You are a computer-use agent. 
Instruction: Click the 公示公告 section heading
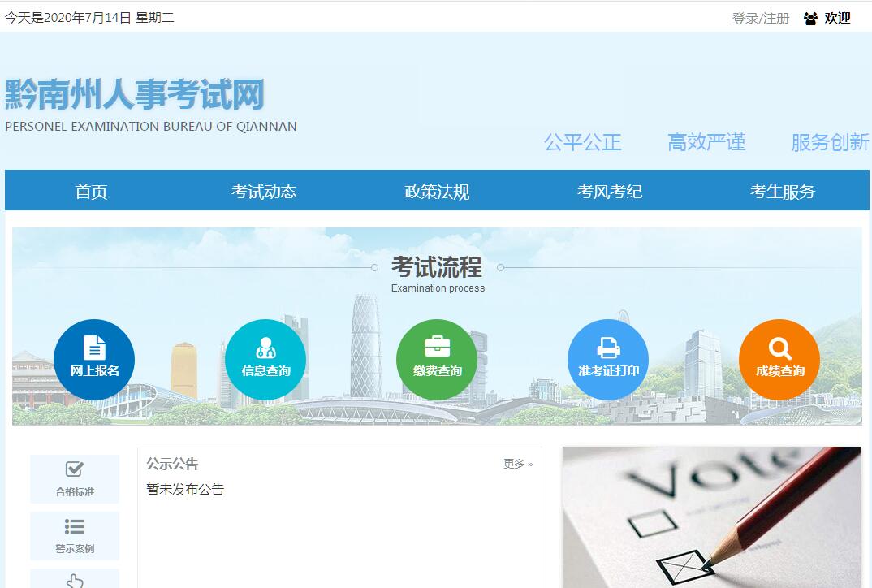(x=172, y=464)
